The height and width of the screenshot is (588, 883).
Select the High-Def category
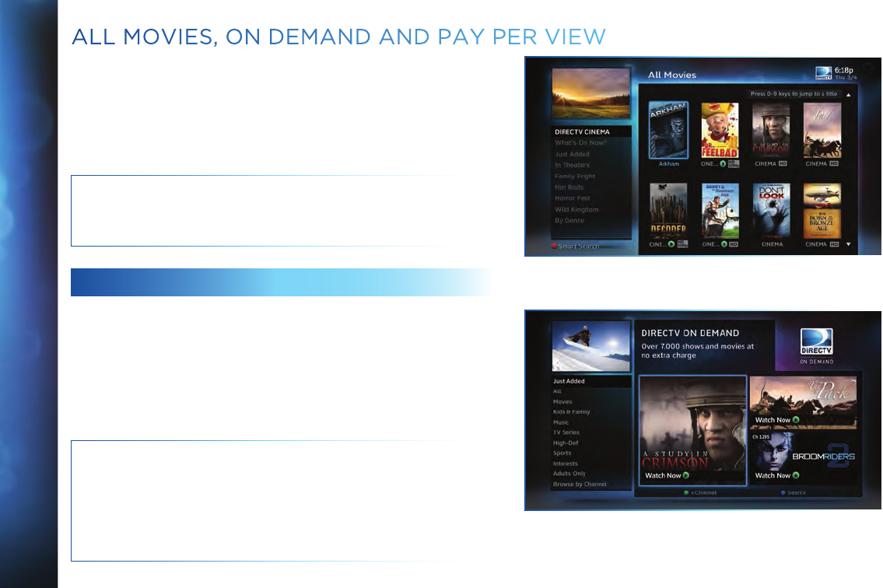point(566,443)
